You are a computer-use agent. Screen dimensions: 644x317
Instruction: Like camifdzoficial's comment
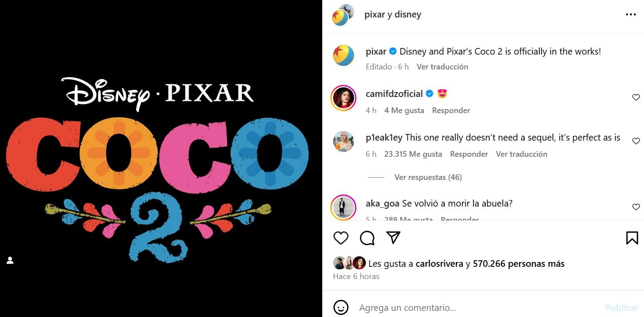point(636,97)
